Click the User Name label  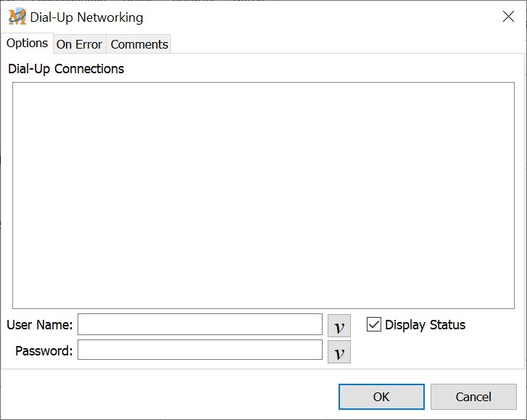tap(40, 325)
